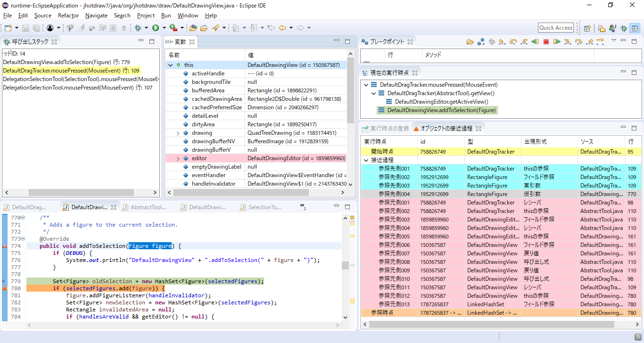Image resolution: width=644 pixels, height=343 pixels.
Task: Click the green Run toolbar icon
Action: pyautogui.click(x=156, y=28)
